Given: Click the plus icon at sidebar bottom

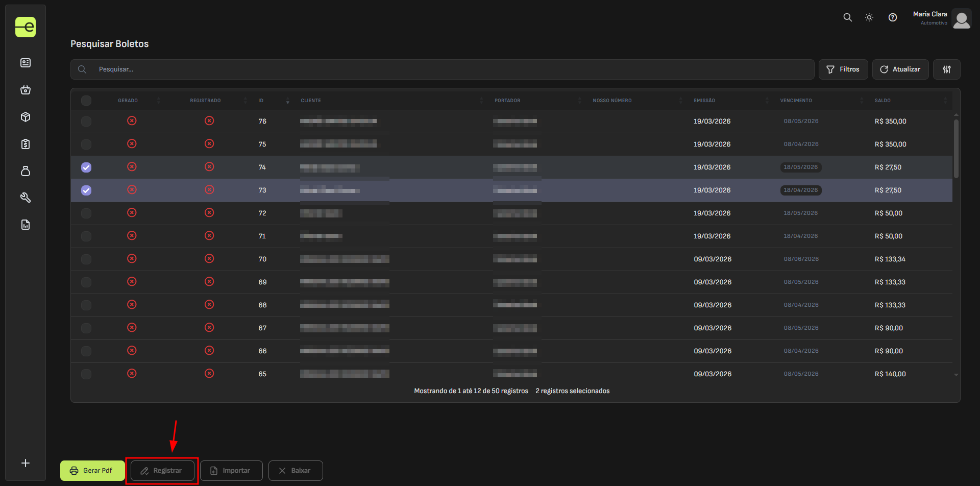Looking at the screenshot, I should click(26, 463).
